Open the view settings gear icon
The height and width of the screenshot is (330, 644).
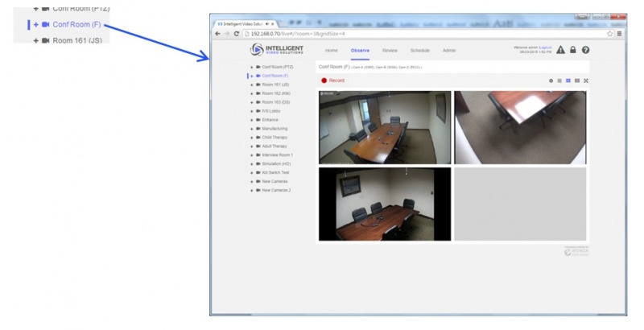click(551, 80)
